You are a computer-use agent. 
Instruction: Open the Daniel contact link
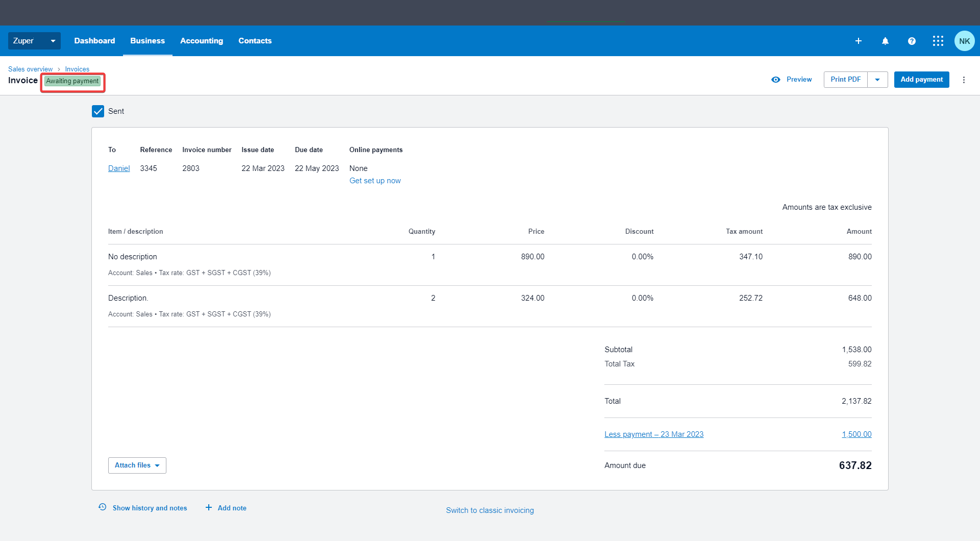119,168
